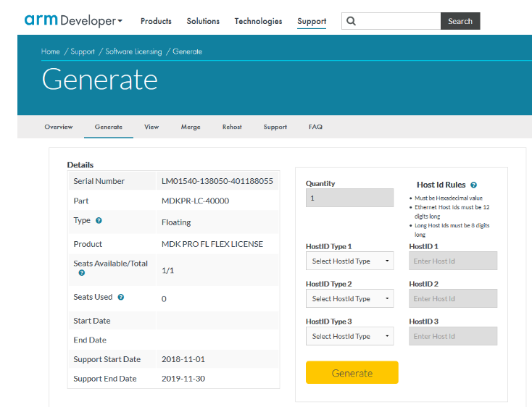
Task: Click the large Generate page title
Action: pyautogui.click(x=100, y=80)
